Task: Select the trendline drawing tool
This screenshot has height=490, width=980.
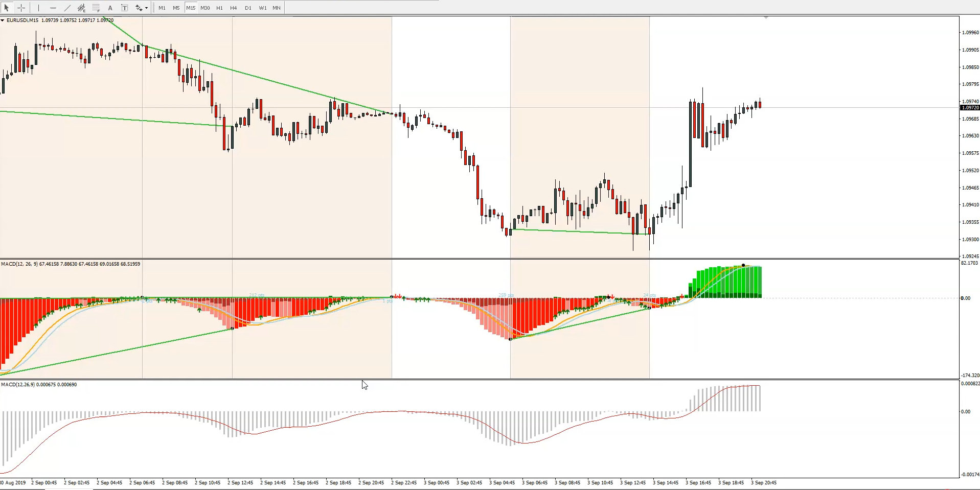Action: [x=67, y=8]
